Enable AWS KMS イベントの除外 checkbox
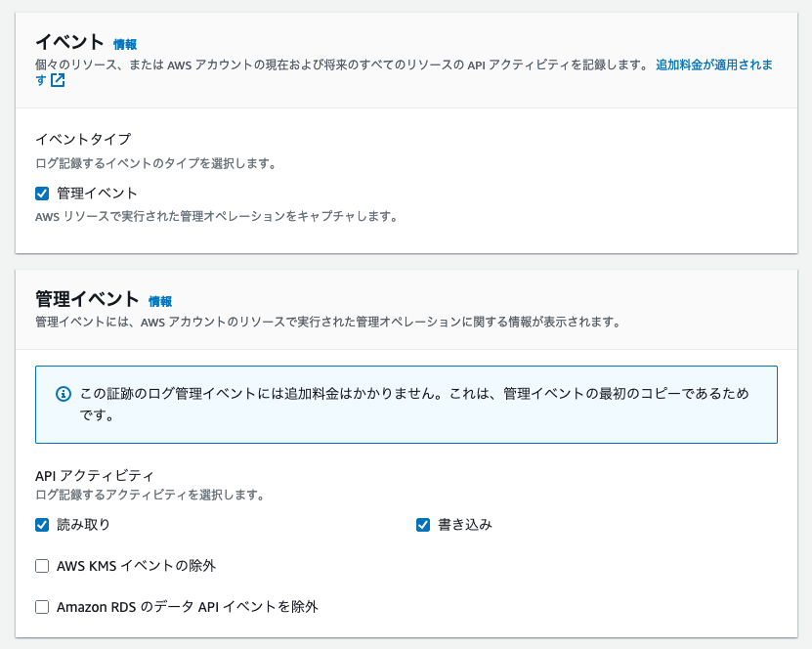The width and height of the screenshot is (812, 649). tap(42, 566)
